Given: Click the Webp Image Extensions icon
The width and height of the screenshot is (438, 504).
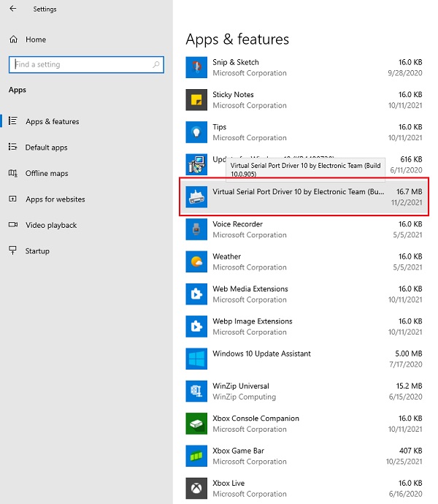Looking at the screenshot, I should (196, 327).
